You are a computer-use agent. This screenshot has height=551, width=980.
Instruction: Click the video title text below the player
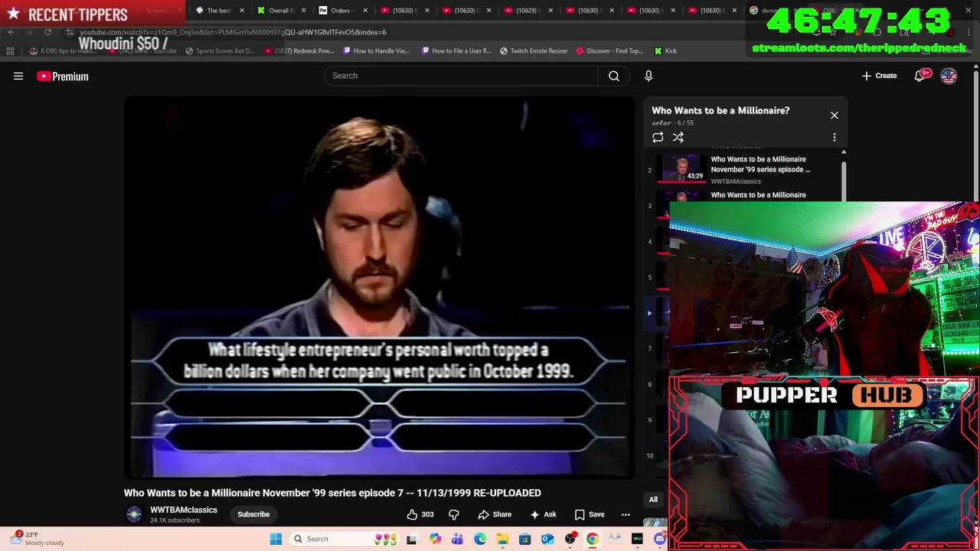click(x=332, y=493)
